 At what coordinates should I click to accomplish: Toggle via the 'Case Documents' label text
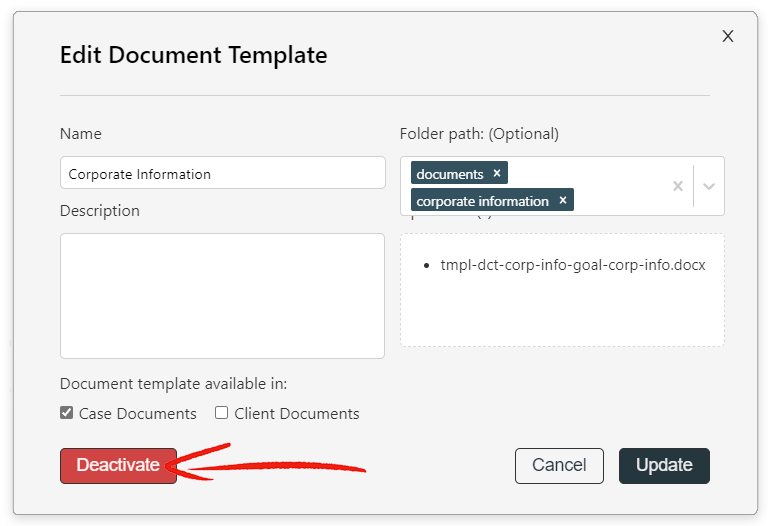click(138, 414)
